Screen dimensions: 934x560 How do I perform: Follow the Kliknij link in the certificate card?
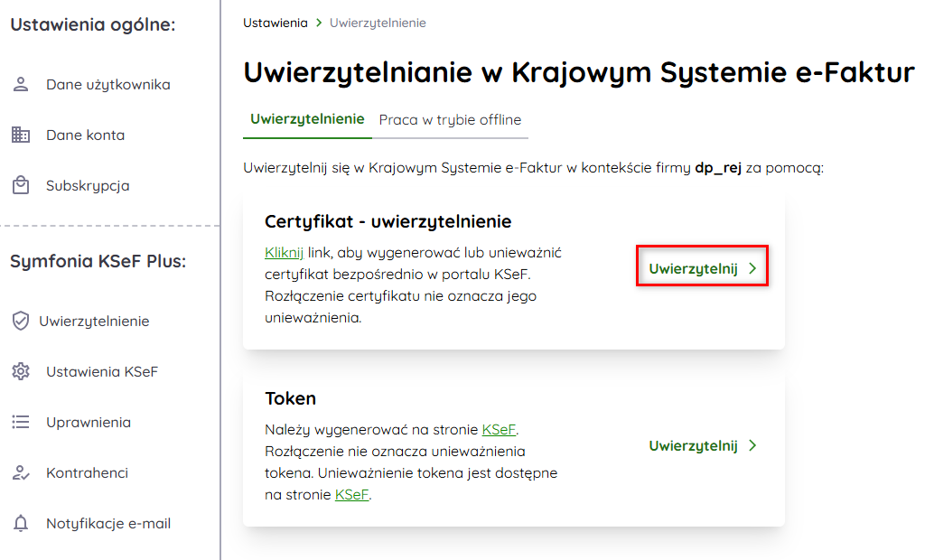click(284, 253)
